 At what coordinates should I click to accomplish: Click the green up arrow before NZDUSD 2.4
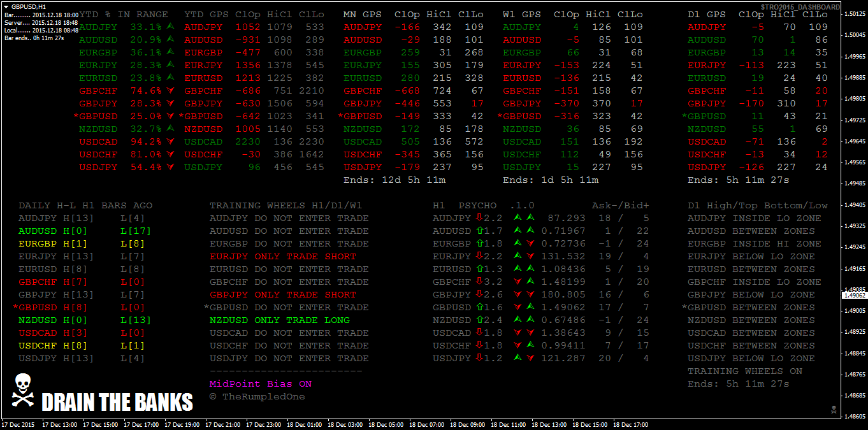[479, 320]
